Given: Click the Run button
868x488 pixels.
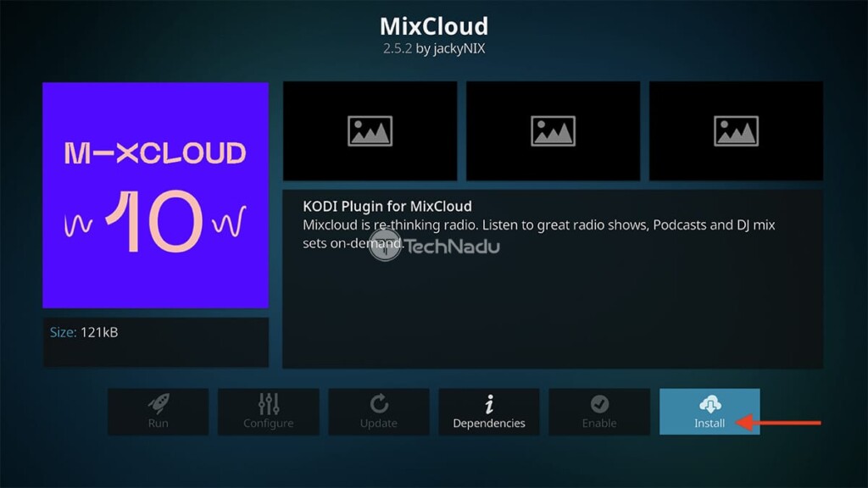Looking at the screenshot, I should (x=159, y=412).
